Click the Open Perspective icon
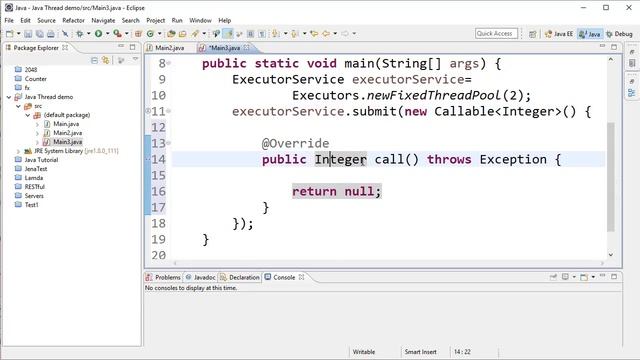This screenshot has height=360, width=640. coord(532,34)
